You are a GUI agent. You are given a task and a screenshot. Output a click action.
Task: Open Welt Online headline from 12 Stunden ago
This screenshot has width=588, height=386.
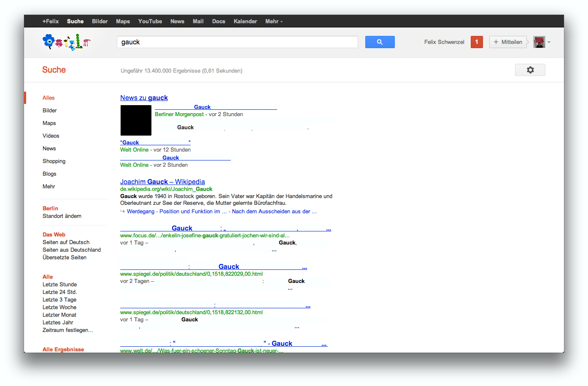click(x=155, y=142)
